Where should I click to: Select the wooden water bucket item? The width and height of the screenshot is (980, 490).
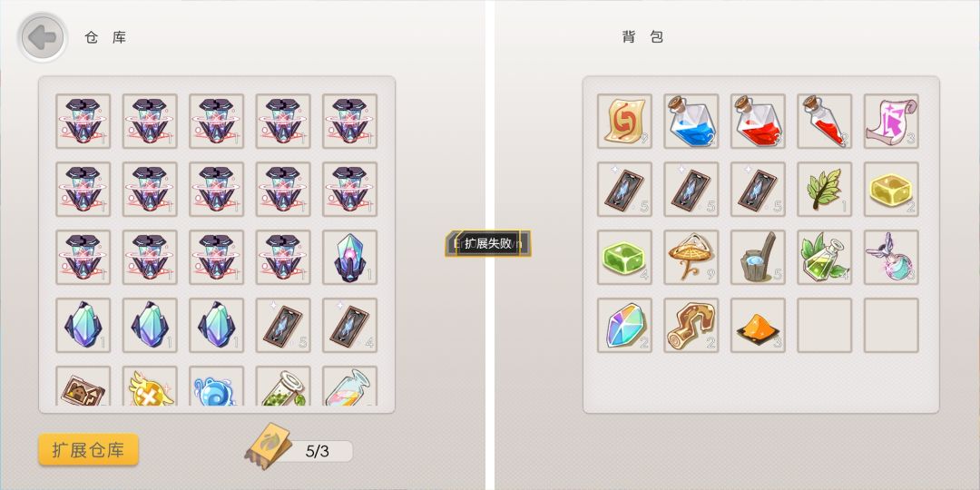coord(758,258)
